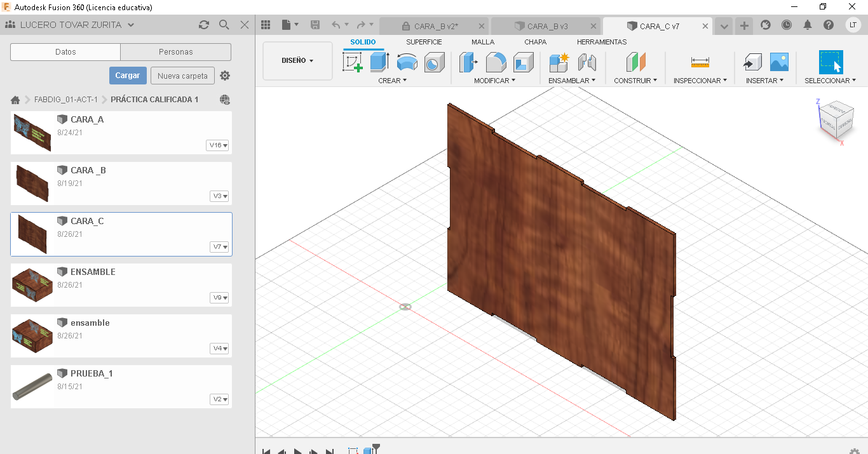
Task: Close the data panel with X
Action: (x=245, y=25)
